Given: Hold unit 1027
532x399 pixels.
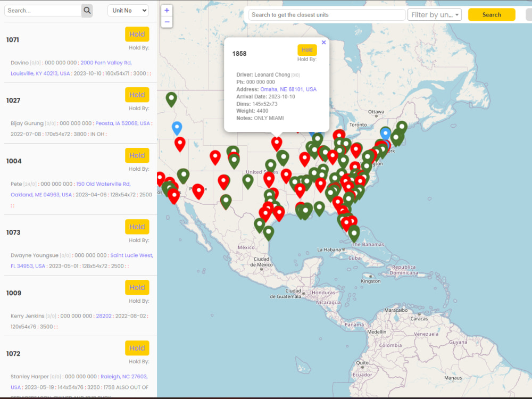Looking at the screenshot, I should pos(137,95).
